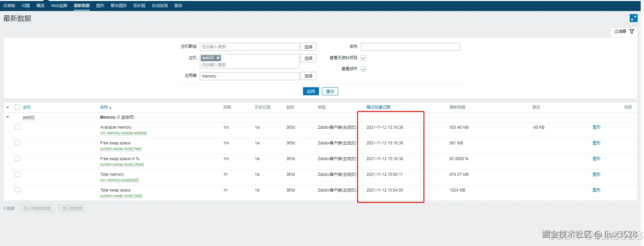The height and width of the screenshot is (246, 644).
Task: Focus the 名称 input field
Action: click(x=410, y=47)
